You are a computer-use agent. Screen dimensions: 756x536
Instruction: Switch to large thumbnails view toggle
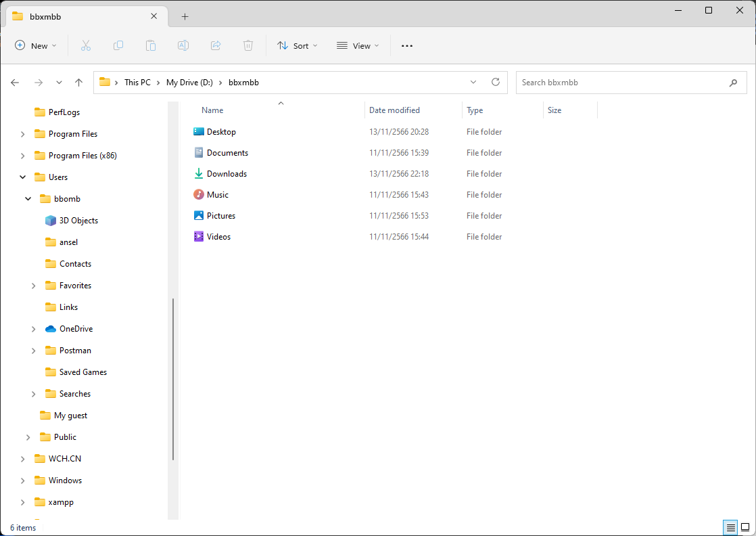pyautogui.click(x=745, y=527)
